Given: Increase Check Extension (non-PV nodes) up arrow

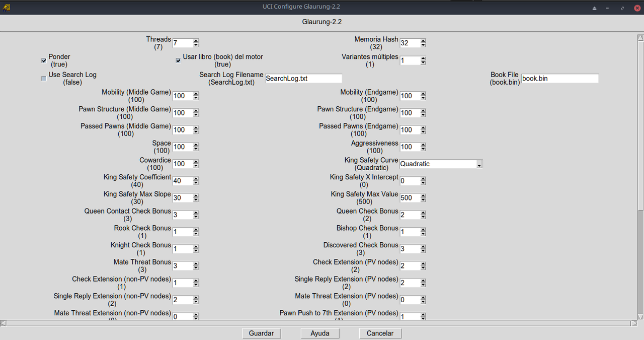Looking at the screenshot, I should [x=196, y=281].
